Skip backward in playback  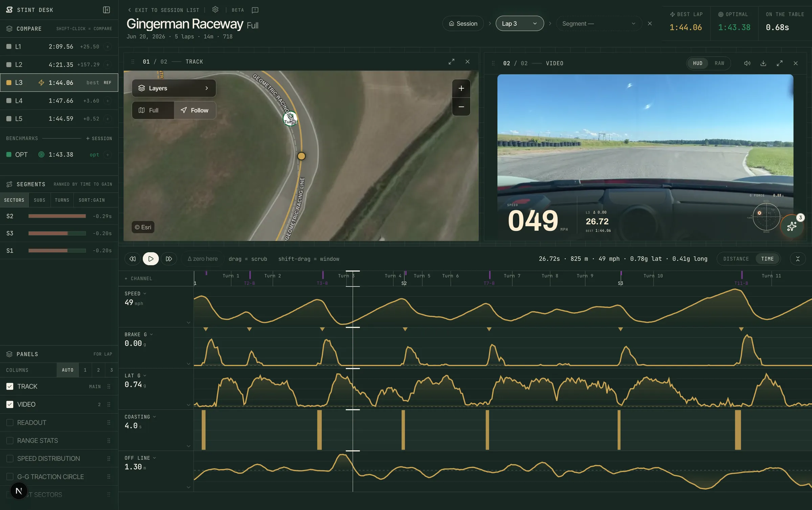point(133,259)
